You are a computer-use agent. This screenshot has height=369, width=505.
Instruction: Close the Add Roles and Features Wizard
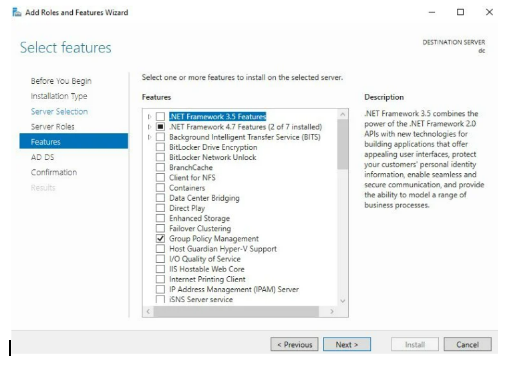click(489, 12)
